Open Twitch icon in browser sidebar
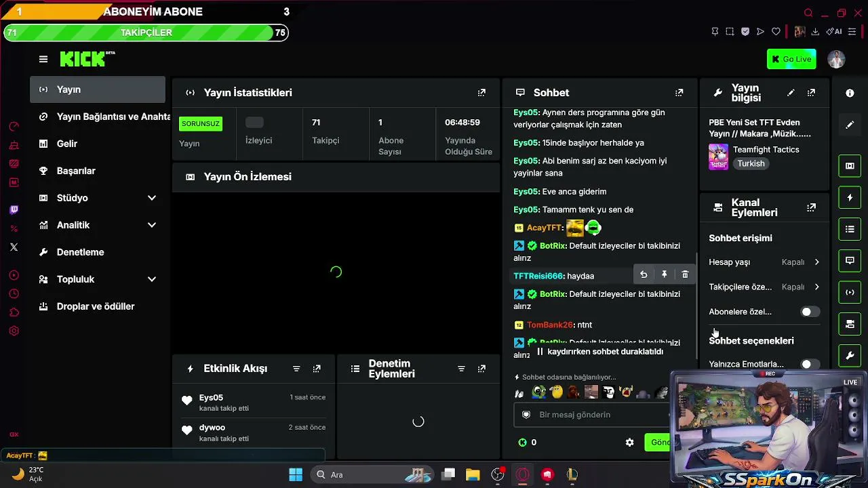The width and height of the screenshot is (868, 488). (x=14, y=210)
